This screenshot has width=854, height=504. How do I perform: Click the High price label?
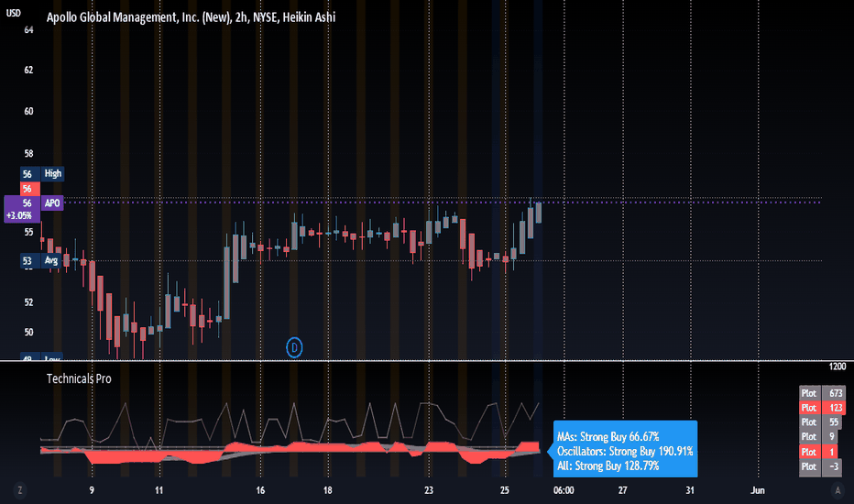coord(53,174)
